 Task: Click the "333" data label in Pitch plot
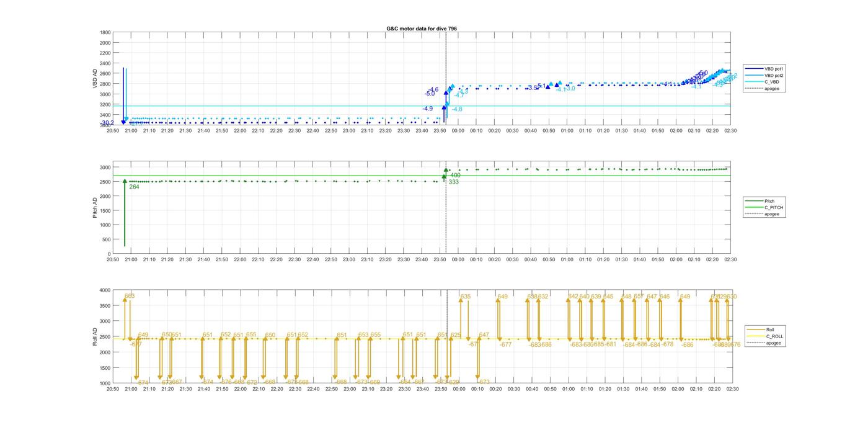click(453, 182)
